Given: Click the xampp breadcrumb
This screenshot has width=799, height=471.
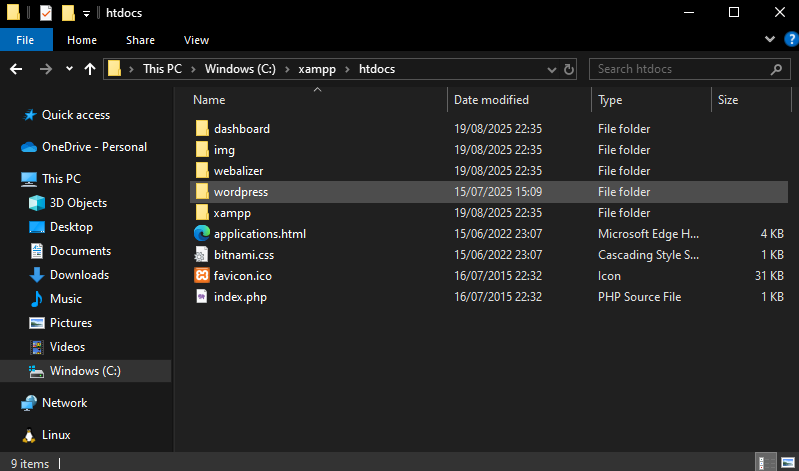Looking at the screenshot, I should (x=317, y=69).
